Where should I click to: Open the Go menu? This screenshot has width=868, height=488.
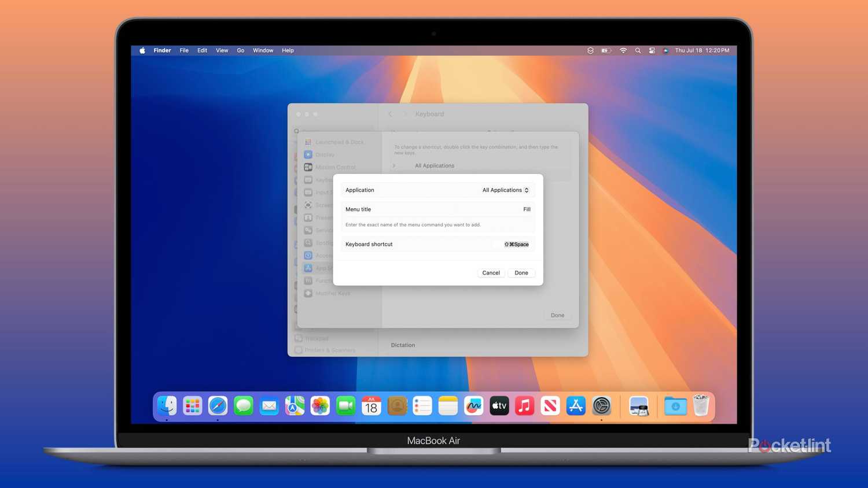click(241, 50)
